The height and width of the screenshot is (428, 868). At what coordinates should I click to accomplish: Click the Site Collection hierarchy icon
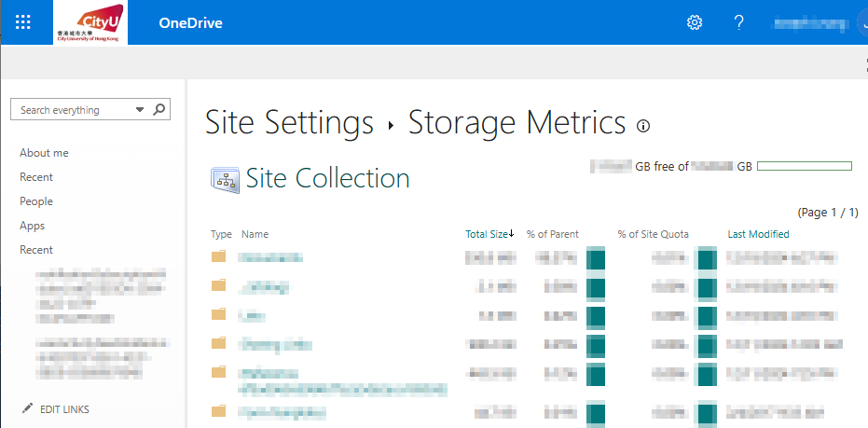pos(225,180)
